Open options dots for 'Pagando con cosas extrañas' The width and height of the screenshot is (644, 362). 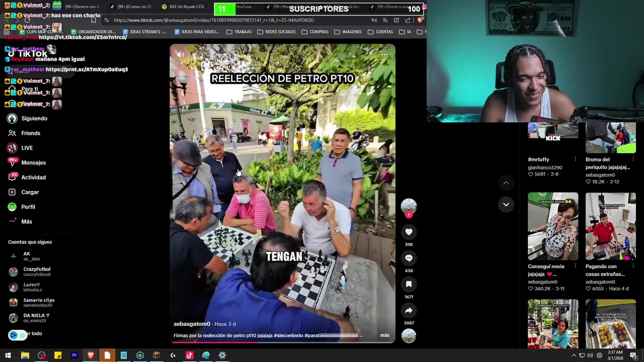pos(633,266)
